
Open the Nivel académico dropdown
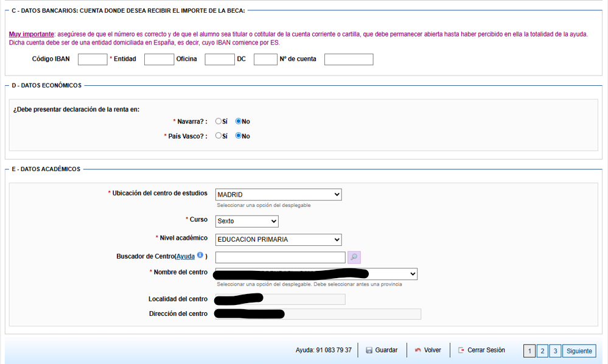278,240
